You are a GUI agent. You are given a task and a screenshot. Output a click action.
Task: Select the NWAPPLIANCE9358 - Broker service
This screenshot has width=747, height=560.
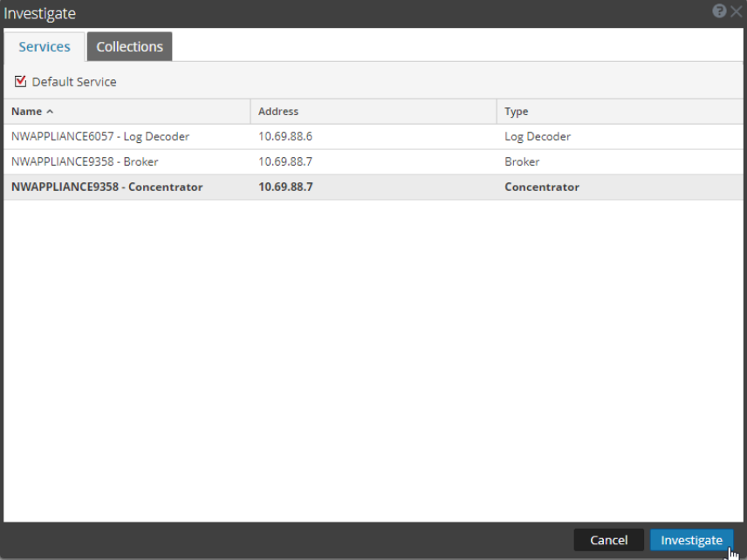87,161
